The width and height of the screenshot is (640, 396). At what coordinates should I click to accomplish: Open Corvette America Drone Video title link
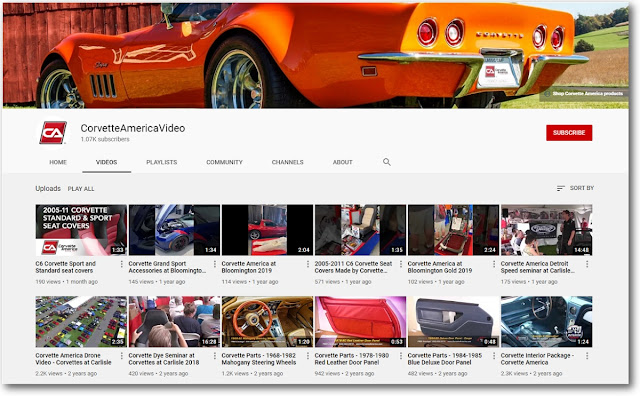tap(73, 359)
